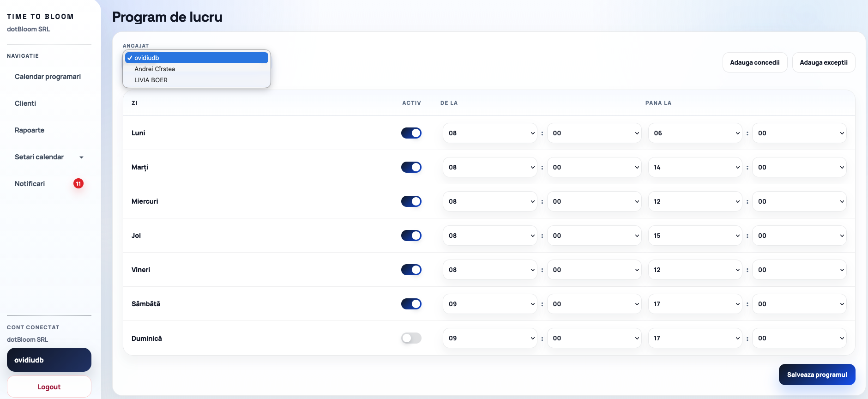Open Vineri start minutes dropdown
The image size is (868, 399).
pyautogui.click(x=594, y=270)
